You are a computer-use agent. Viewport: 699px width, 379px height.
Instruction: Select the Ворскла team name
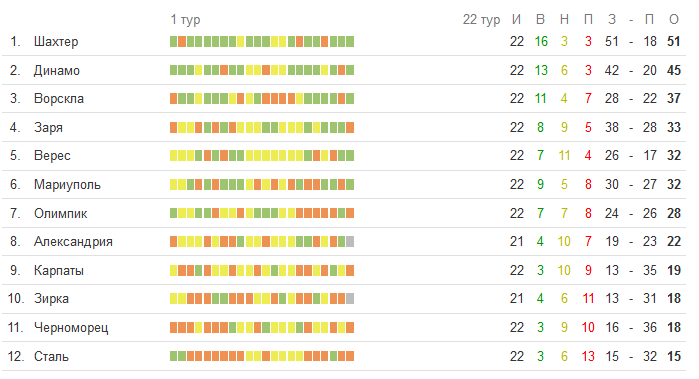(59, 99)
